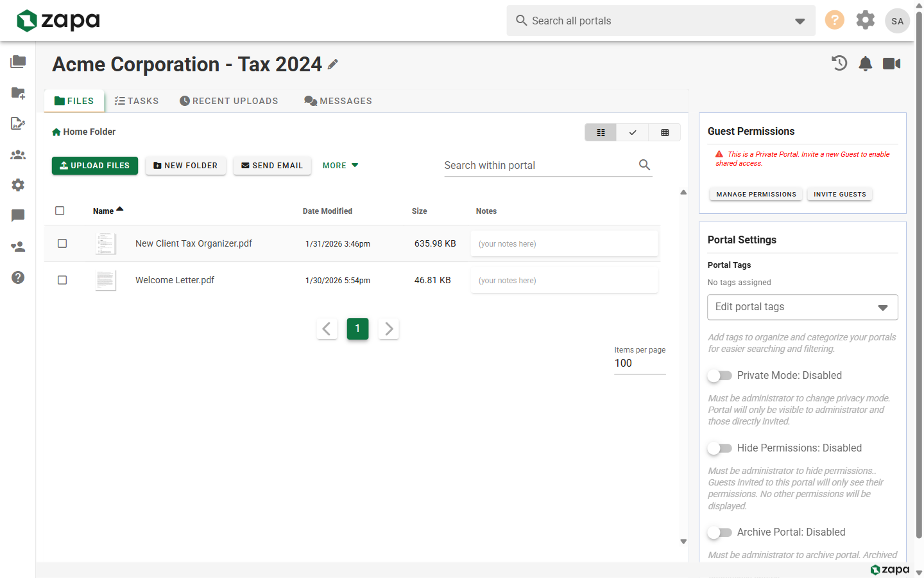The image size is (924, 578).
Task: Open the e-signature document icon in sidebar
Action: point(18,123)
